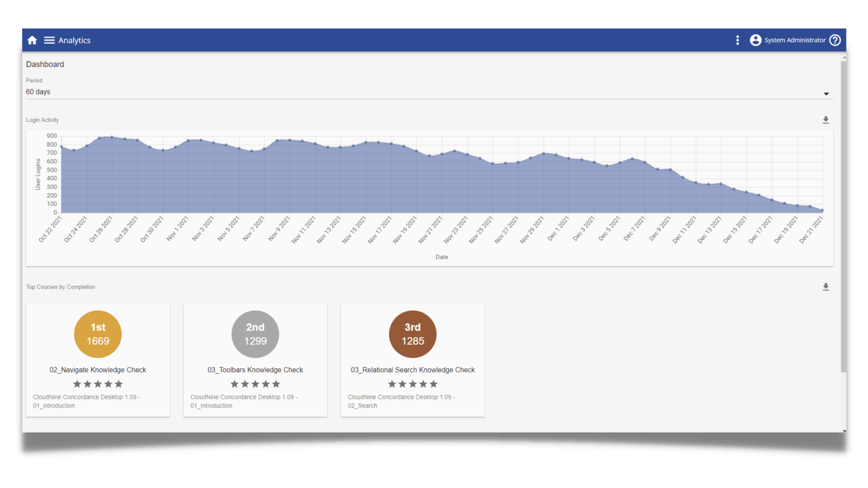The height and width of the screenshot is (488, 868).
Task: Expand the 60 days period selector arrow
Action: click(826, 94)
